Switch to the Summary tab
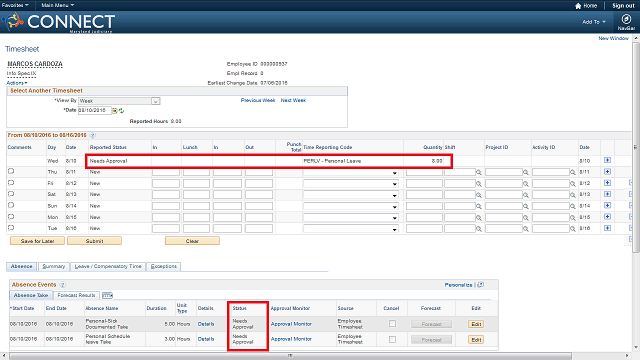Image resolution: width=640 pixels, height=360 pixels. [x=53, y=267]
